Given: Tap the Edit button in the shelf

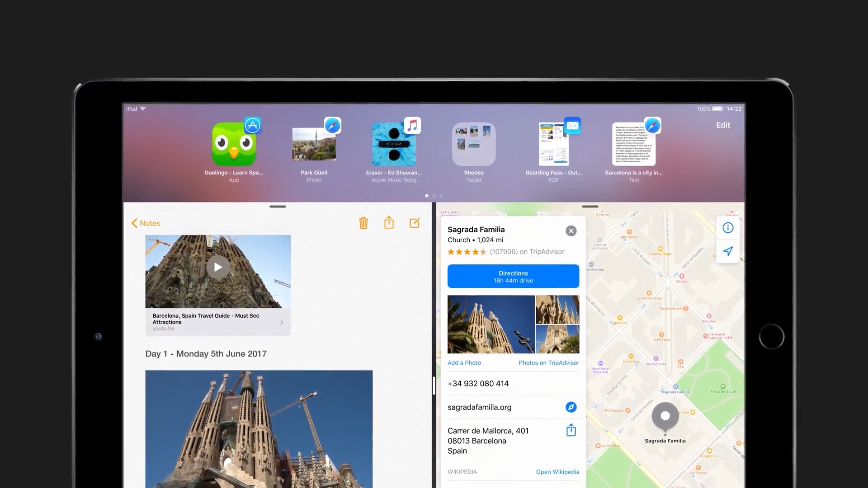Looking at the screenshot, I should pyautogui.click(x=723, y=125).
